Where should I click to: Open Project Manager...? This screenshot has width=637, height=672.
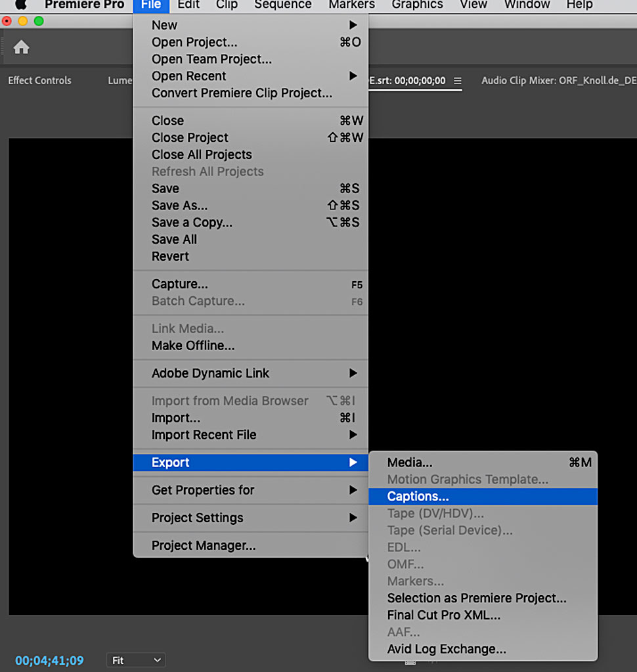(251, 546)
